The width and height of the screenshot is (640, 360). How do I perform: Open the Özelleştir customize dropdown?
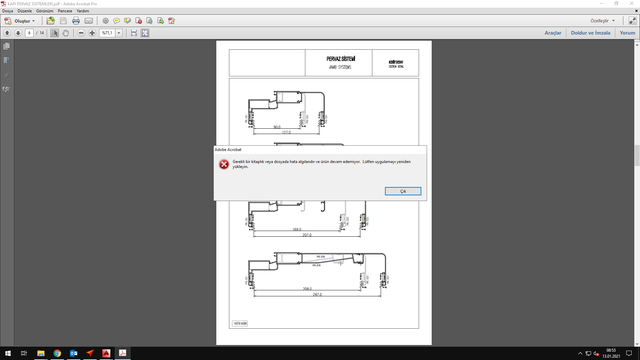coord(602,21)
